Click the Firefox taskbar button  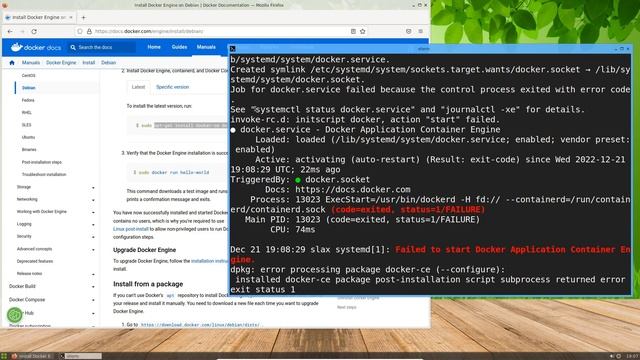32,356
